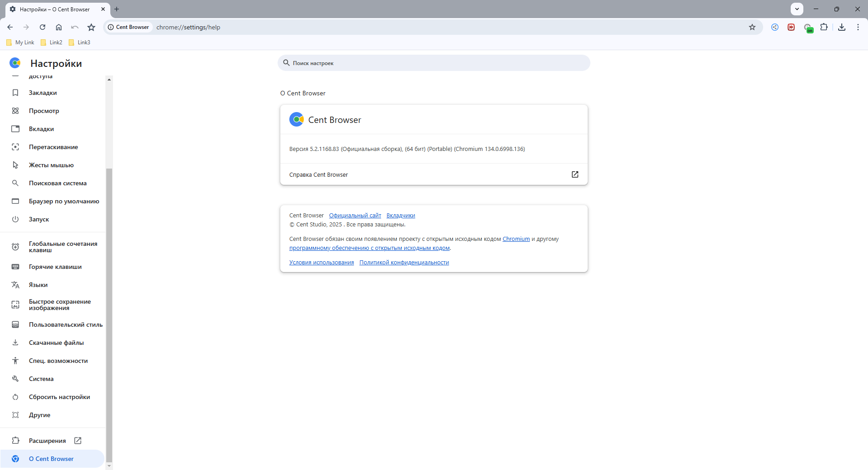
Task: Click the Настройки page logo
Action: coord(15,63)
